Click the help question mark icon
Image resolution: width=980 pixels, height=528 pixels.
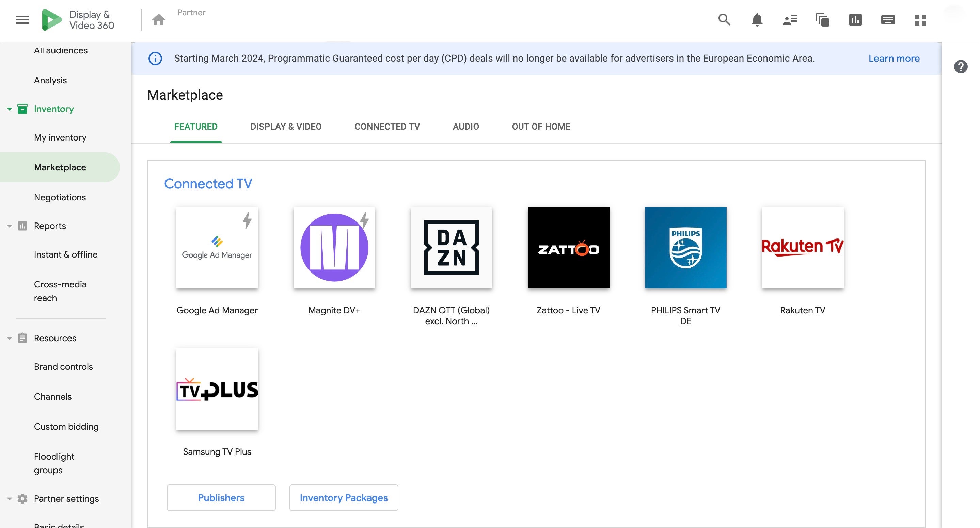click(x=960, y=67)
